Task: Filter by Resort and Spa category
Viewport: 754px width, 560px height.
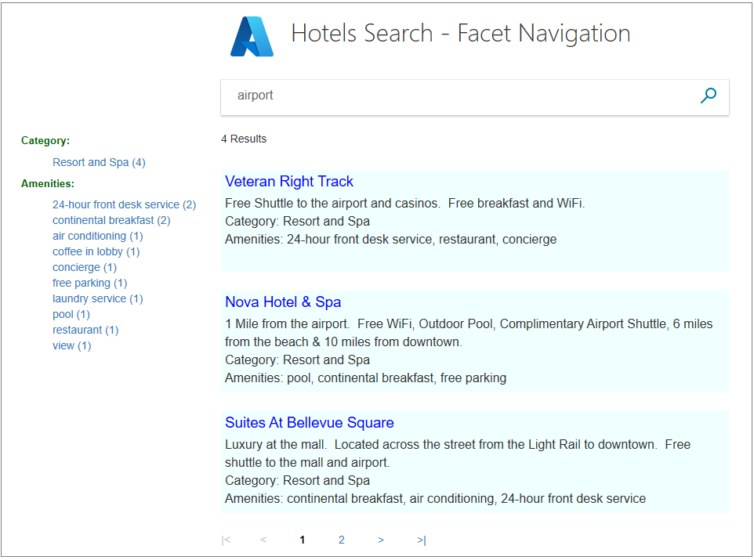Action: coord(99,162)
